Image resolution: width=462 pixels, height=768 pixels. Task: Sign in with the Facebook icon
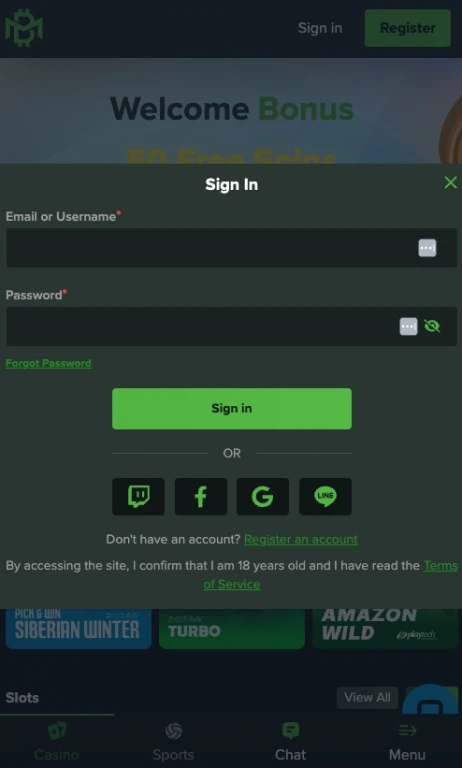click(x=201, y=496)
